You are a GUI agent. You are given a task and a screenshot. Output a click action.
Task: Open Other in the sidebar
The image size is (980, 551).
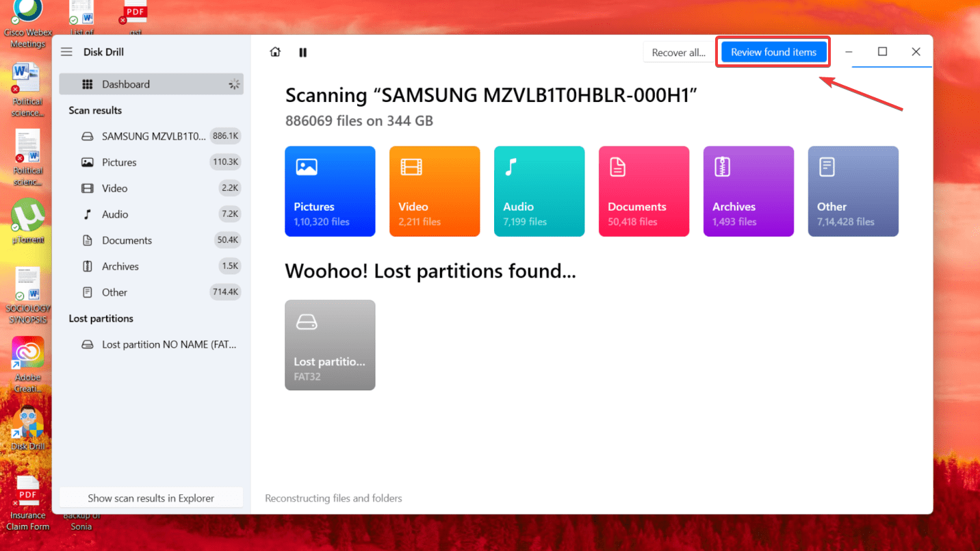coord(151,292)
